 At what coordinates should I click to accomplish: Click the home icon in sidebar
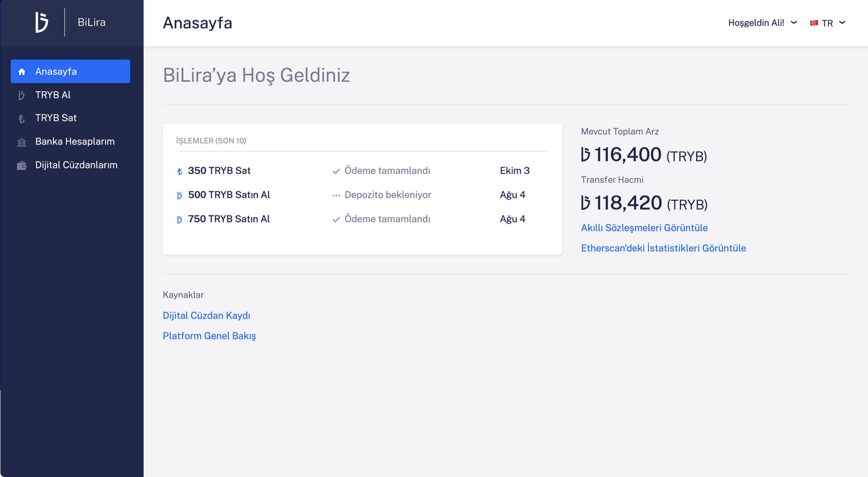point(22,72)
